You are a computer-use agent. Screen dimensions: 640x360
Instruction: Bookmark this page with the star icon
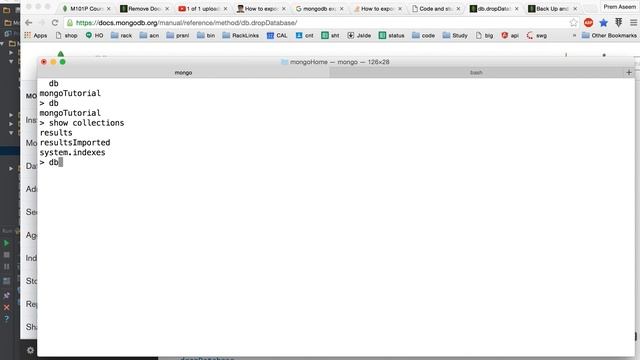point(573,23)
